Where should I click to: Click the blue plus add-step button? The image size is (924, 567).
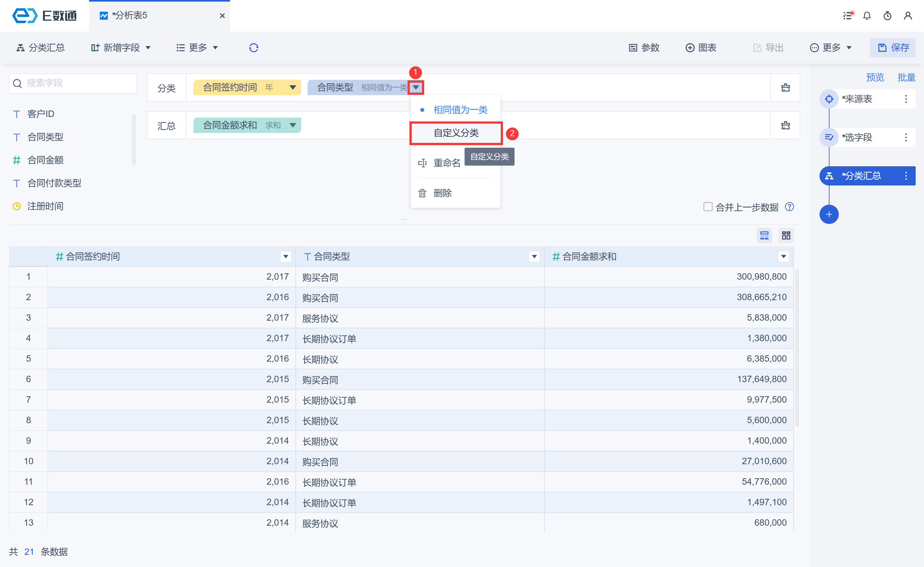(x=829, y=215)
